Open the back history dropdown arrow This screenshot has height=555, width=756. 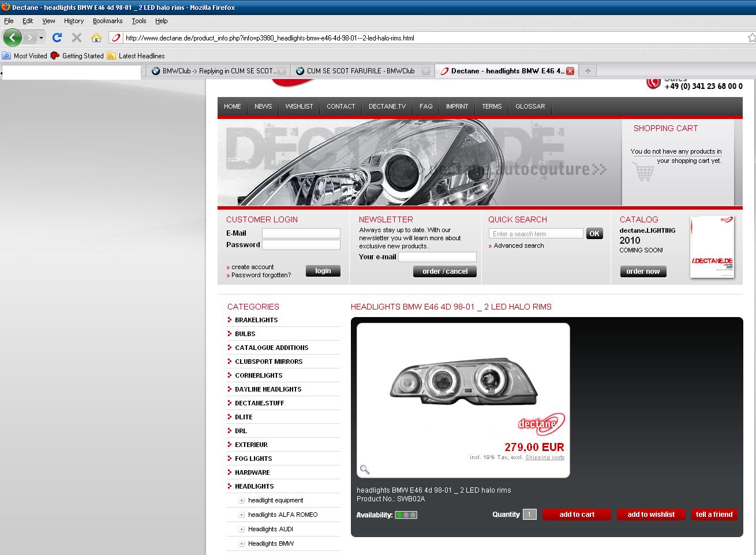click(41, 38)
